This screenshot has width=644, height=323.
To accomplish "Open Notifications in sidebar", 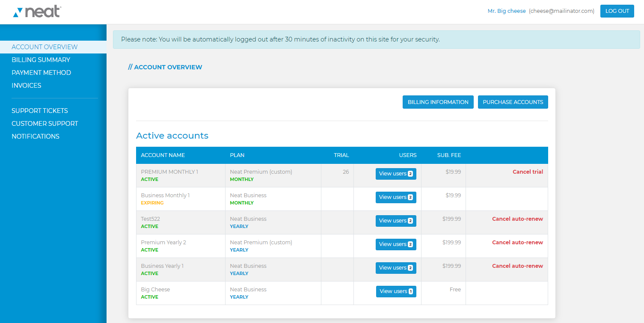I will coord(36,136).
